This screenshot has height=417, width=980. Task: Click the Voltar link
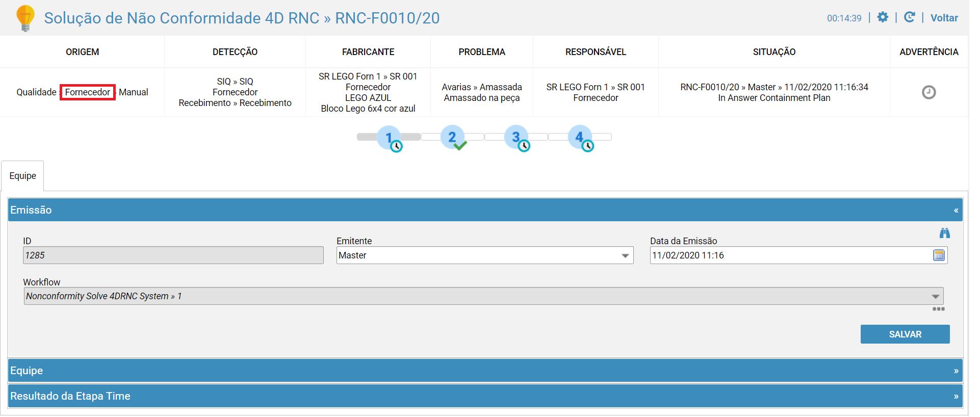point(944,18)
